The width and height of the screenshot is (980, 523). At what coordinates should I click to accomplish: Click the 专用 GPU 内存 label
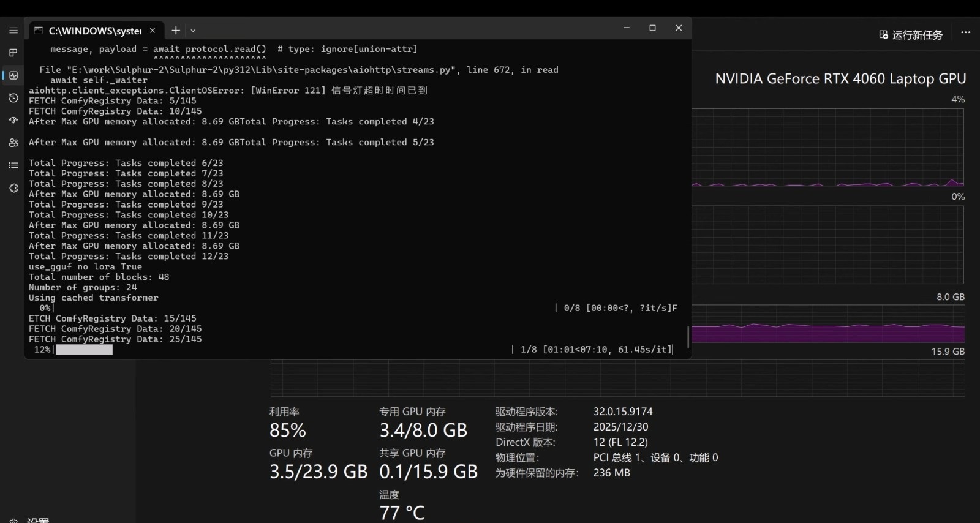tap(412, 412)
